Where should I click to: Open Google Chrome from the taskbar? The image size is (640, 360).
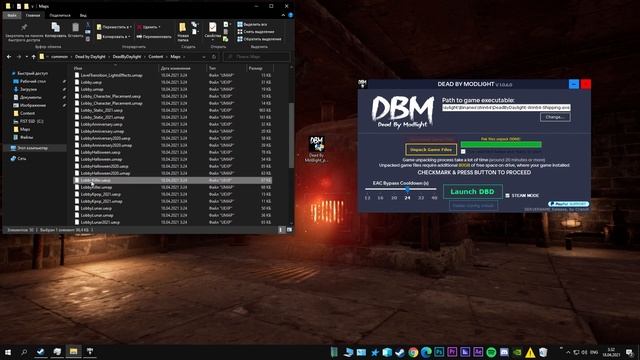(x=413, y=352)
